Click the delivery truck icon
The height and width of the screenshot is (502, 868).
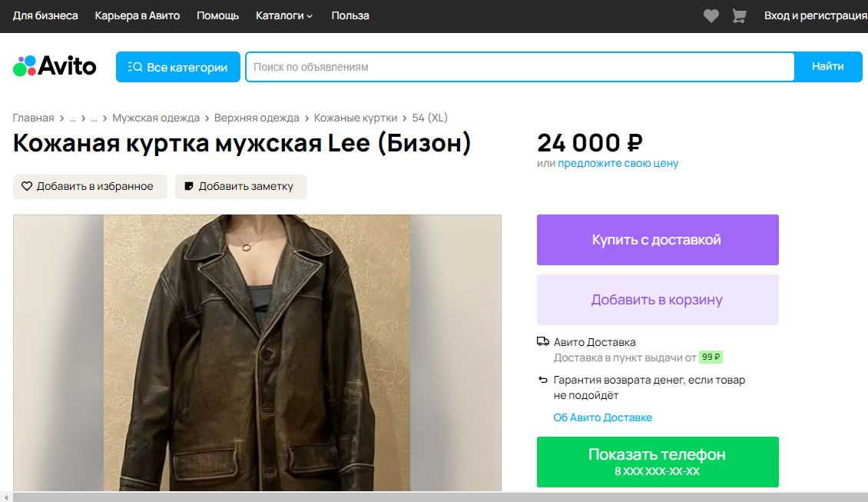click(x=543, y=342)
